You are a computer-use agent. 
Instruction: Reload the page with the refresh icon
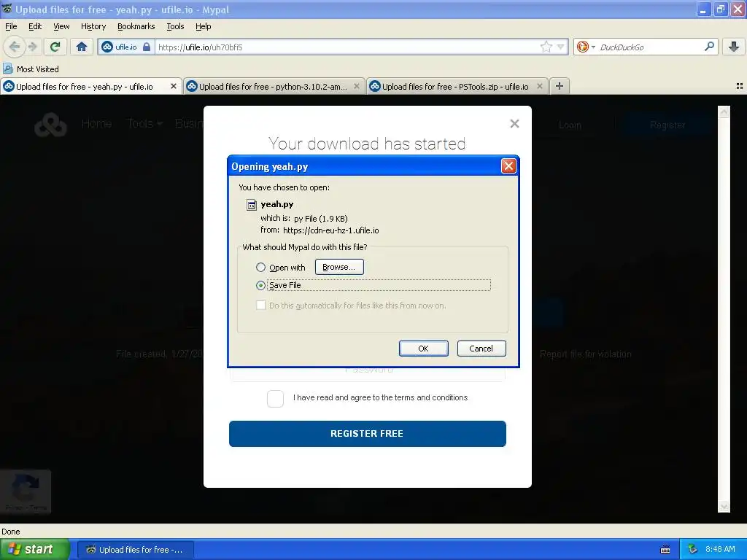55,47
